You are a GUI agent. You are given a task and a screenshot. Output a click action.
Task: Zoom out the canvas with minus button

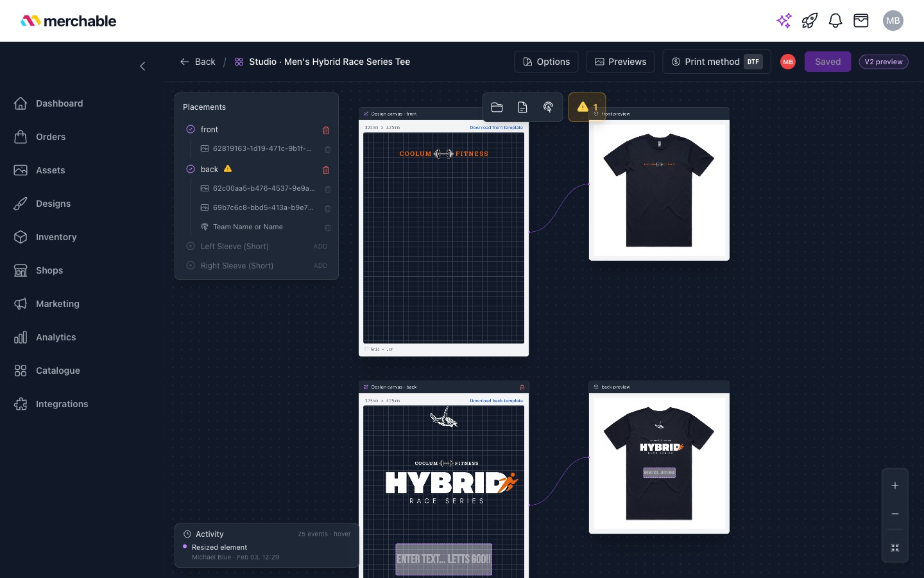pos(895,514)
